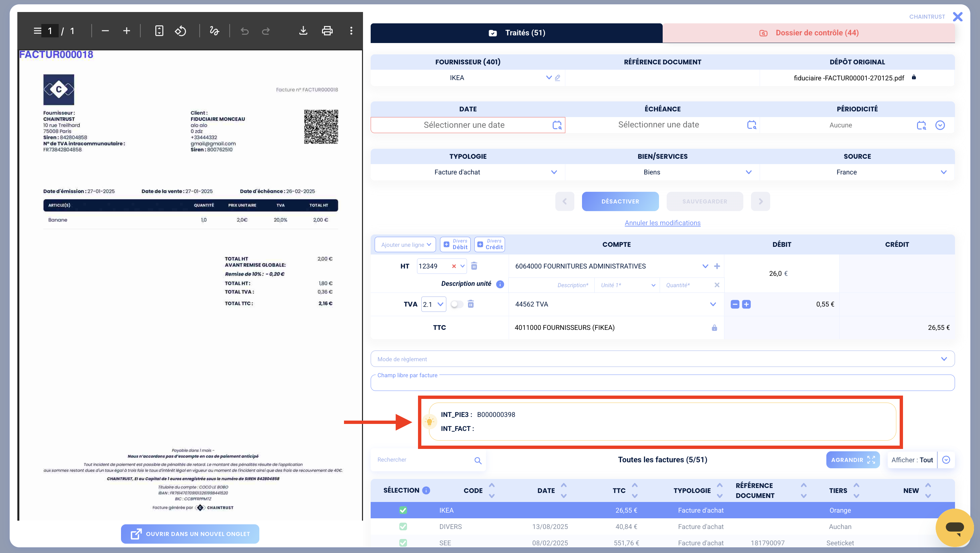Sort the table by Typologie column
Viewport: 980px width, 553px height.
(x=719, y=491)
